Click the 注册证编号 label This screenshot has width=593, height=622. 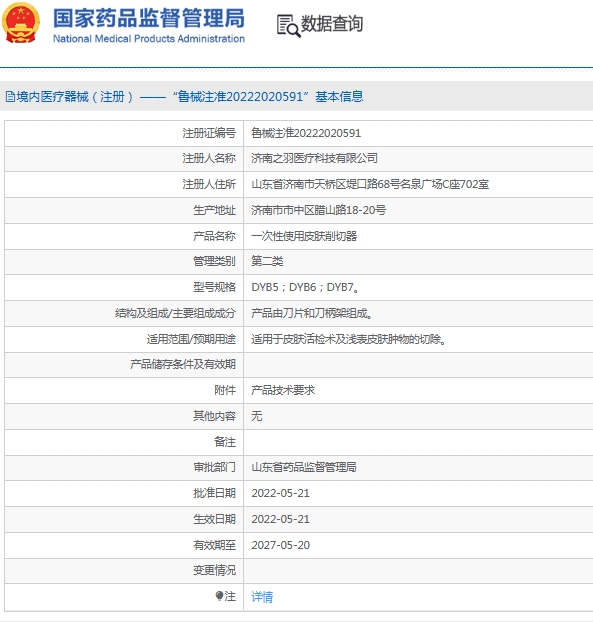pos(209,133)
